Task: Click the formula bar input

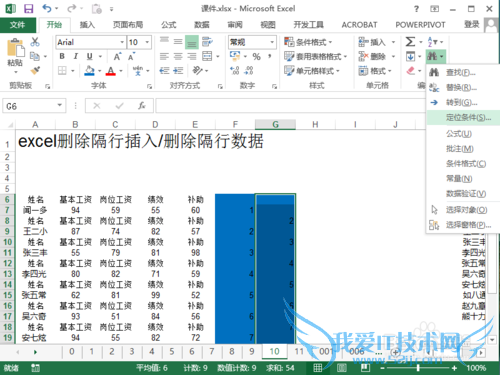Action: (x=290, y=106)
